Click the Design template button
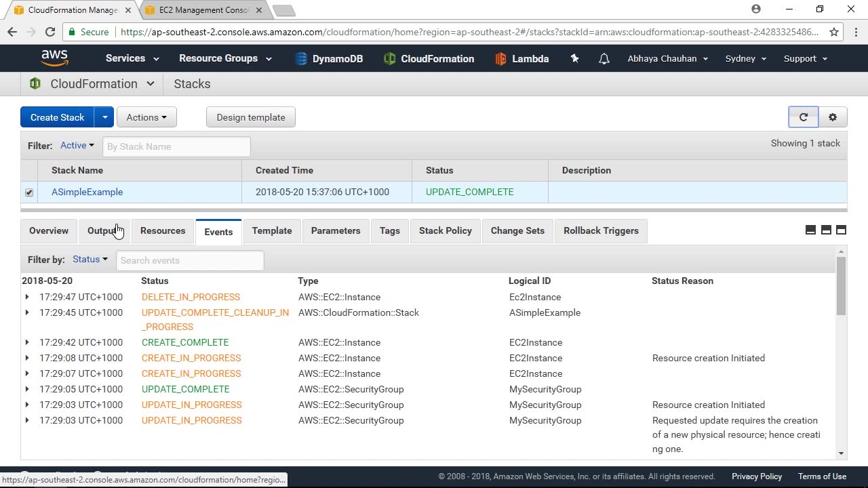 pos(251,117)
